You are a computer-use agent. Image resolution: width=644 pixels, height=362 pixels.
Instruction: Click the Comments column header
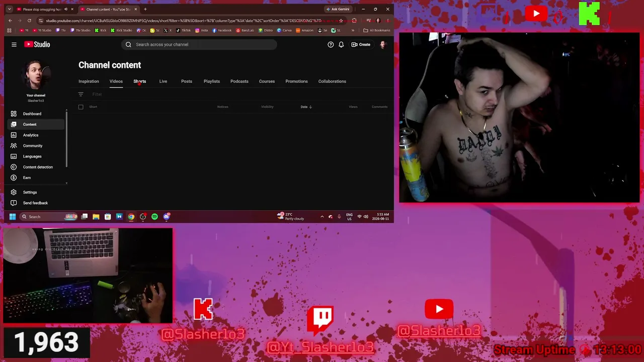point(379,107)
